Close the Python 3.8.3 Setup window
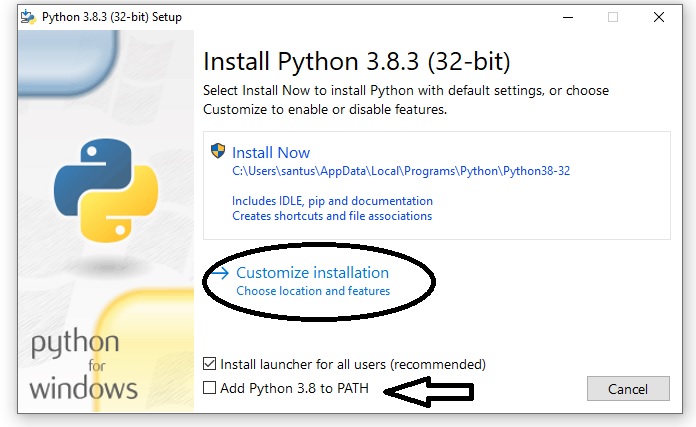Image resolution: width=696 pixels, height=427 pixels. 659,17
